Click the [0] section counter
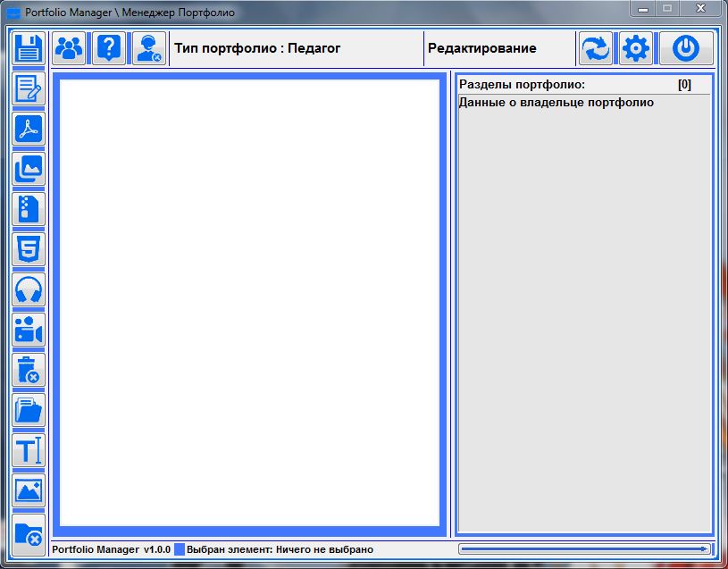This screenshot has width=728, height=569. [x=684, y=85]
